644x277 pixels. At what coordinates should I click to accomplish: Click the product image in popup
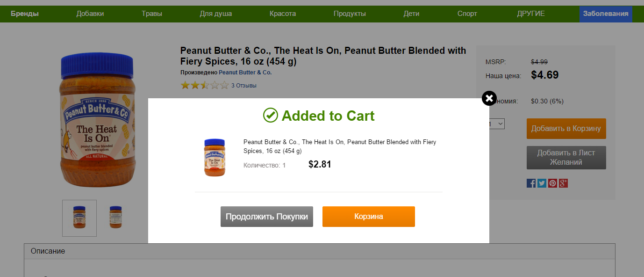(215, 157)
